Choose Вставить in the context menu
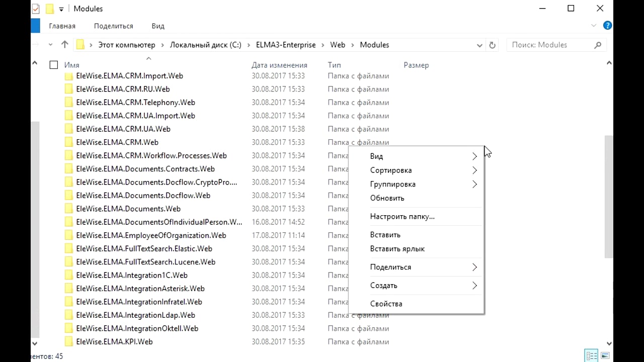644x362 pixels. [x=417, y=235]
